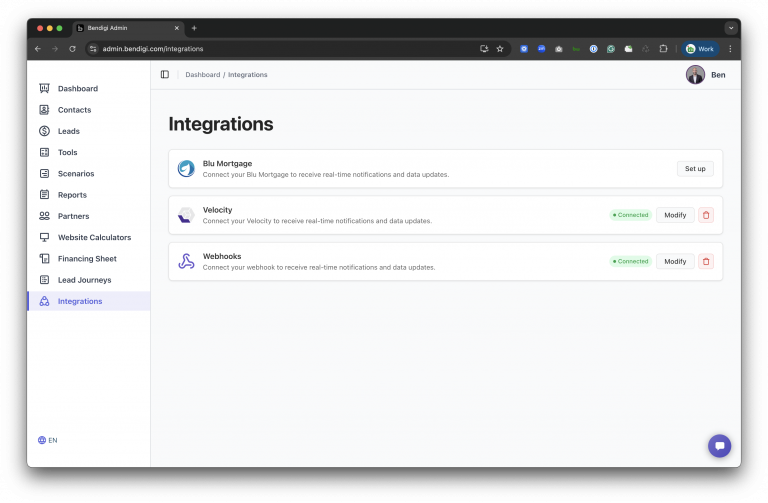Open the chat widget bubble
This screenshot has height=503, width=768.
click(719, 446)
